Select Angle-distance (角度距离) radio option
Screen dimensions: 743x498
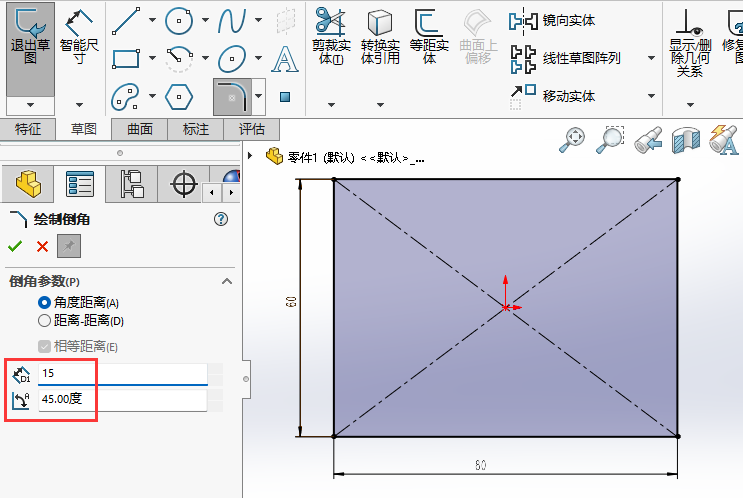[x=44, y=302]
